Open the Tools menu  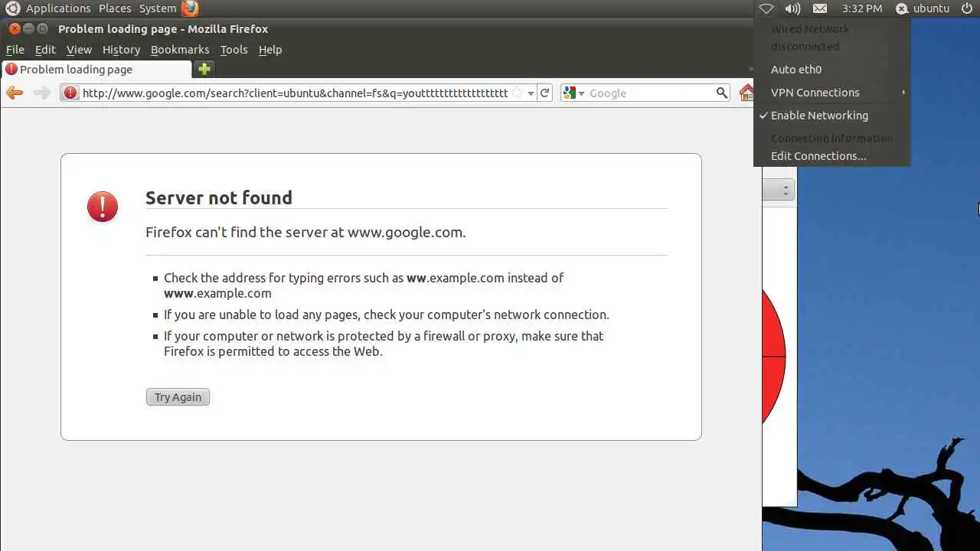point(234,50)
